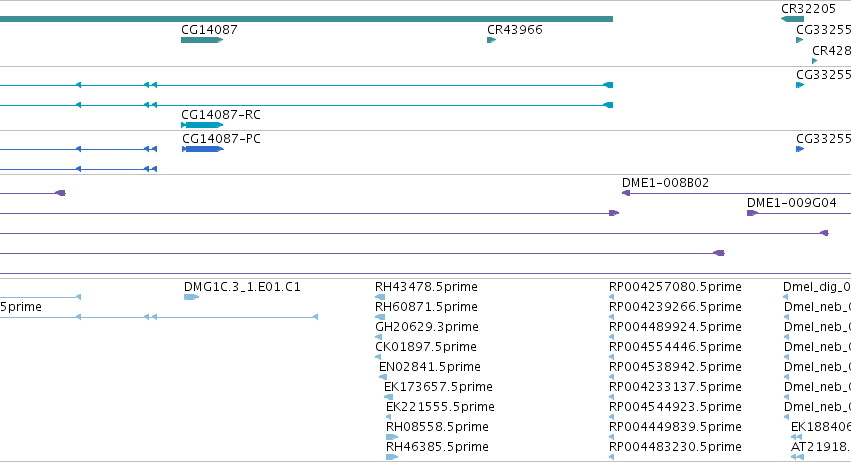Click the DMG1C.3_1.E01.C1 feature label
This screenshot has height=462, width=851.
tap(242, 287)
